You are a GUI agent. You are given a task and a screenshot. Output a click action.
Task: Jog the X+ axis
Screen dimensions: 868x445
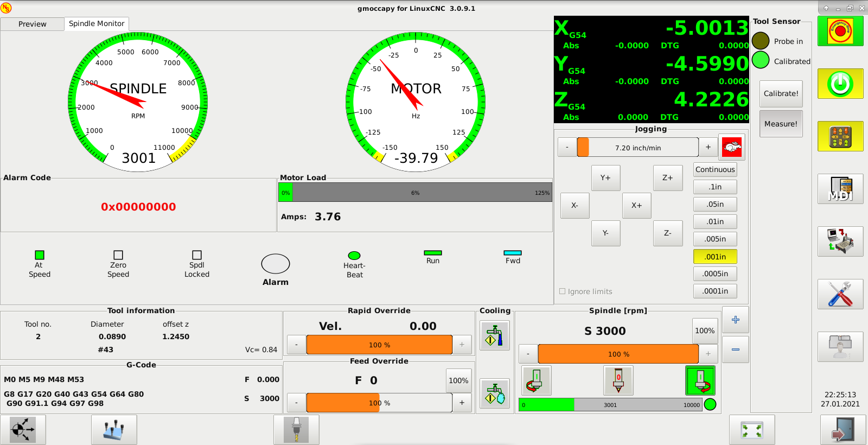(x=636, y=205)
